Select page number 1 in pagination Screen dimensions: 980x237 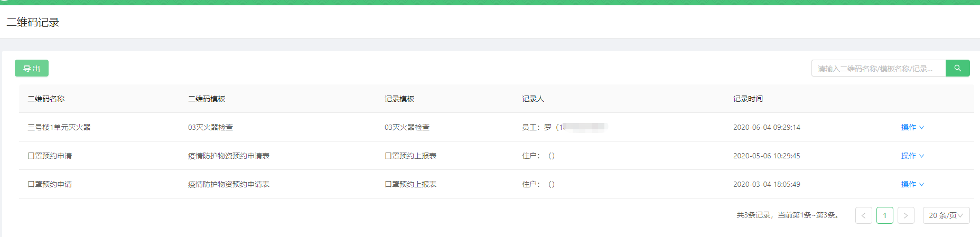tap(884, 215)
